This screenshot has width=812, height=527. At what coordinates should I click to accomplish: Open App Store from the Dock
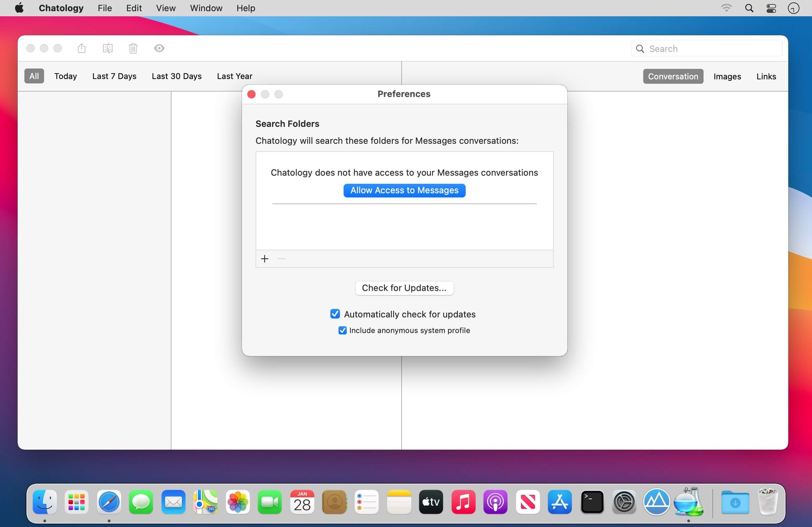click(x=560, y=502)
